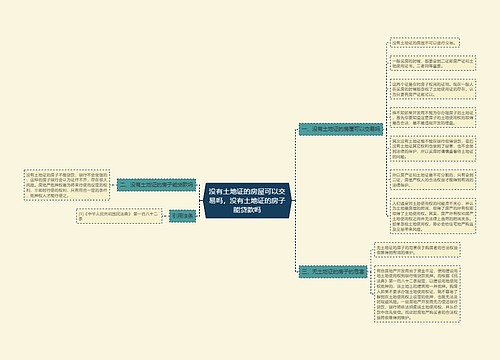Click connector joint right of 三、无土地证的房子的危害 node

pyautogui.click(x=370, y=272)
